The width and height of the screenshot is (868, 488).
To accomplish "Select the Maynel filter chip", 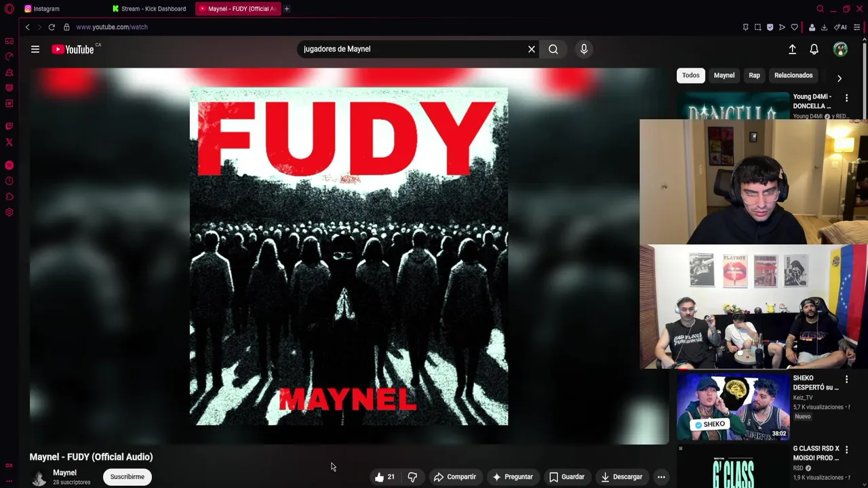I will [x=724, y=75].
